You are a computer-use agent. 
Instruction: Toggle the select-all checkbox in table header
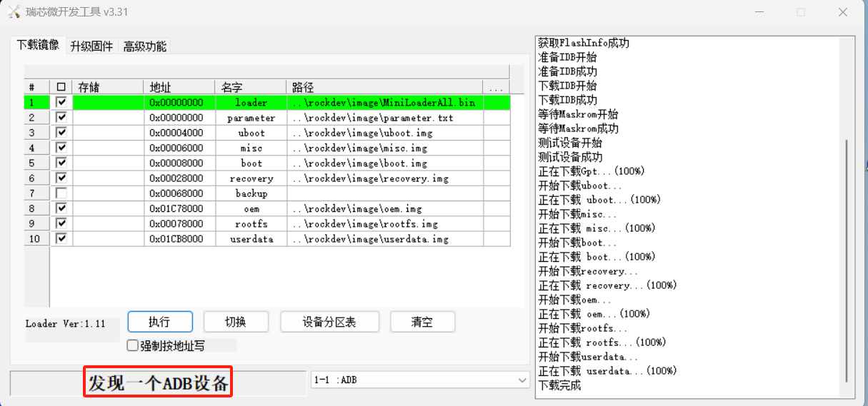click(x=61, y=87)
